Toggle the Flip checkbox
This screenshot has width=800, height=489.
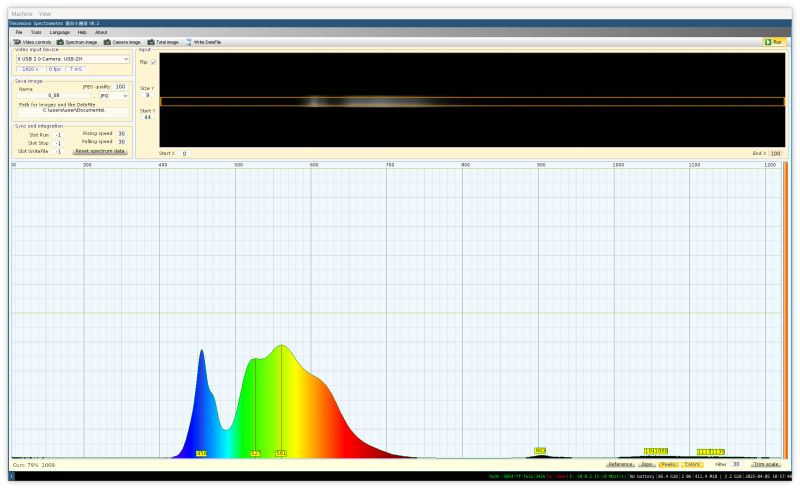[153, 62]
